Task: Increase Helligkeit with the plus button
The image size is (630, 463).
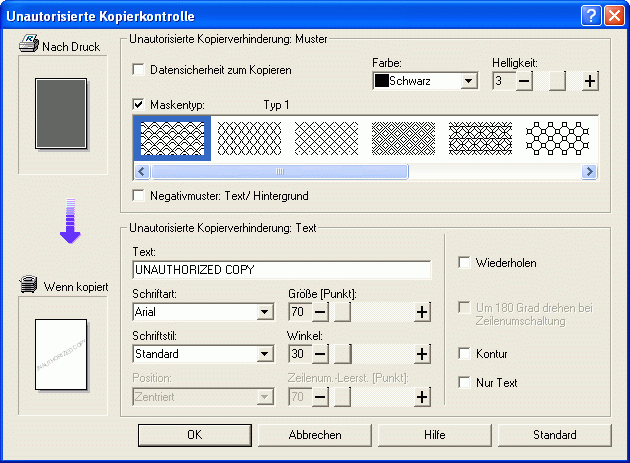Action: pos(590,81)
